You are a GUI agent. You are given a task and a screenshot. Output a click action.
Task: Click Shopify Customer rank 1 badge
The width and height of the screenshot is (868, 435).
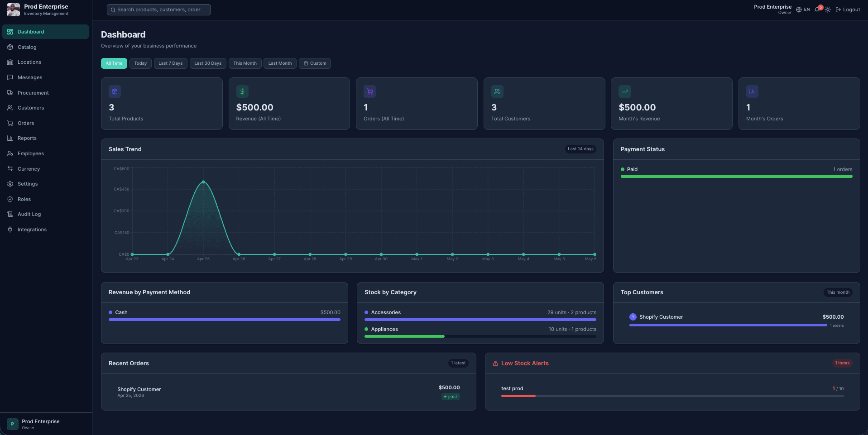(633, 317)
